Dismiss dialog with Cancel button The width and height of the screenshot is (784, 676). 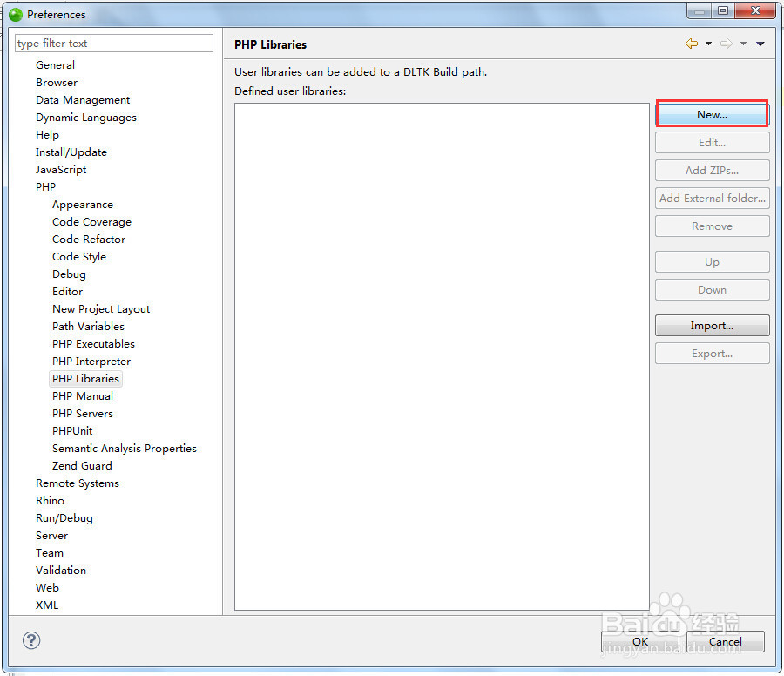[x=726, y=641]
